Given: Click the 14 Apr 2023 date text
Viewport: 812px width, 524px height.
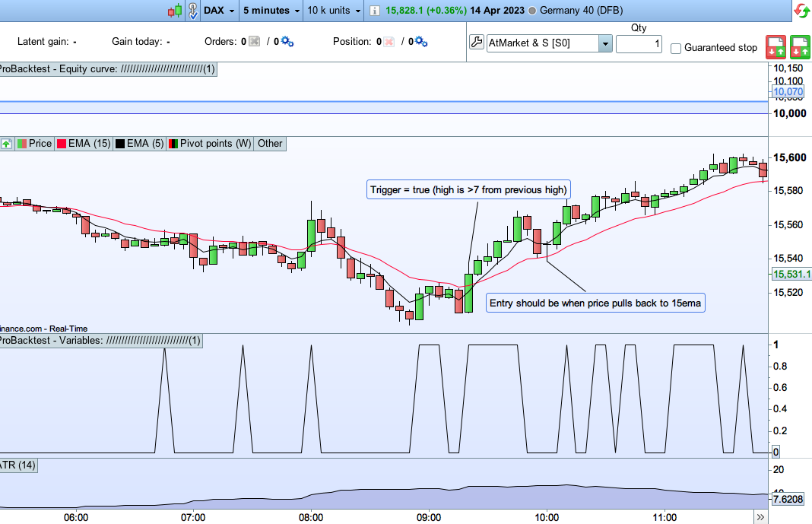Looking at the screenshot, I should coord(497,11).
